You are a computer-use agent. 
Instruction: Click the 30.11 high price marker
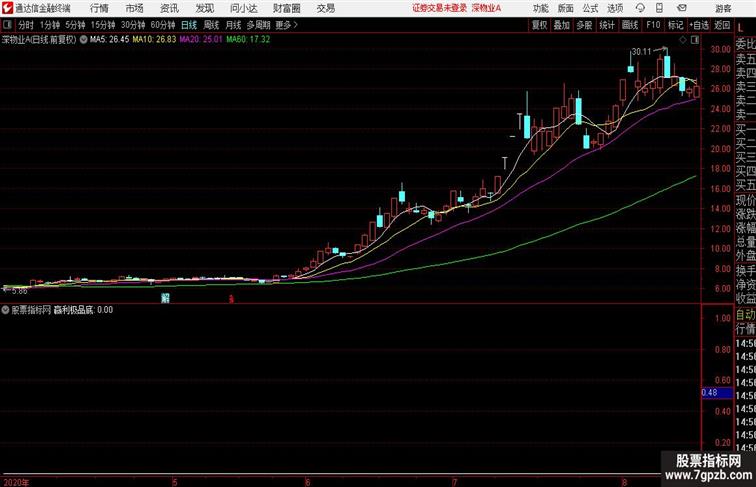(x=641, y=52)
